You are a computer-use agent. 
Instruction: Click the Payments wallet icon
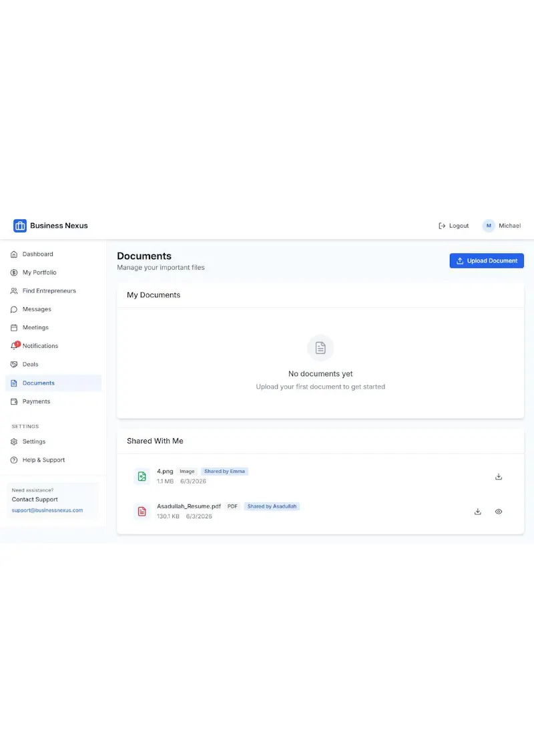(x=14, y=401)
